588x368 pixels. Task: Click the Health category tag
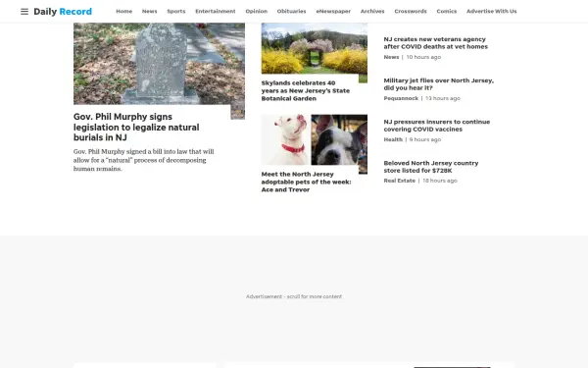393,139
